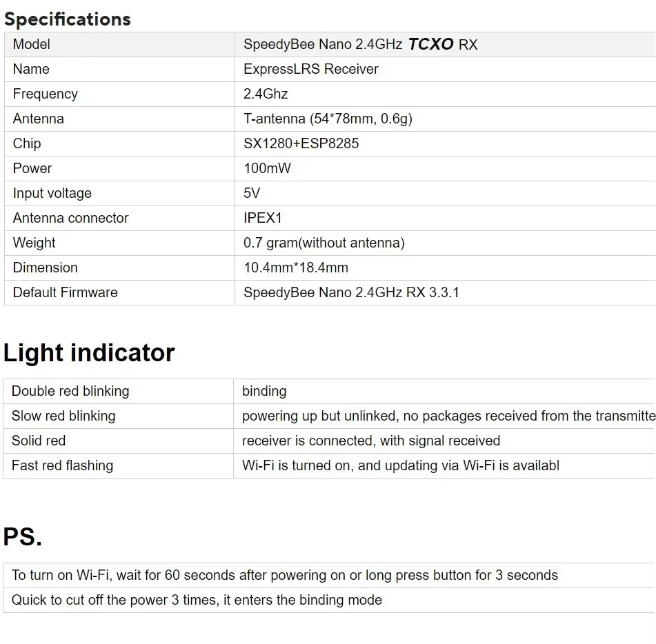Click the 0.7 gram weight value
Viewport: 656px width, 644px height.
tap(324, 243)
